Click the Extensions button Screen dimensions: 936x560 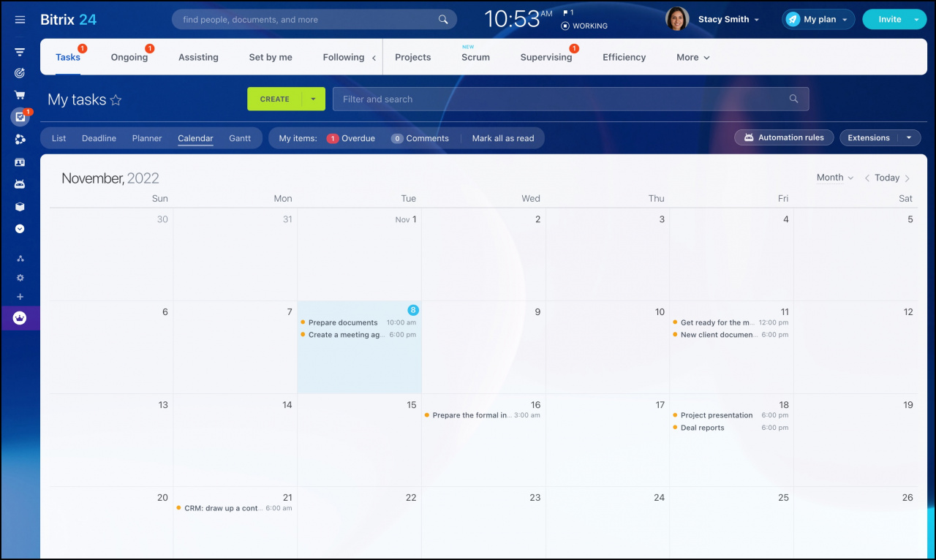869,137
